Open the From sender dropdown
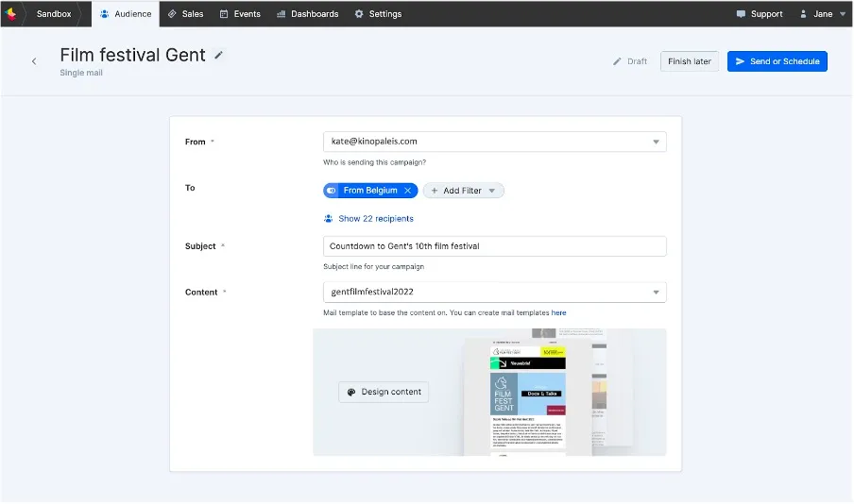Screen dimensions: 854x504 point(494,142)
